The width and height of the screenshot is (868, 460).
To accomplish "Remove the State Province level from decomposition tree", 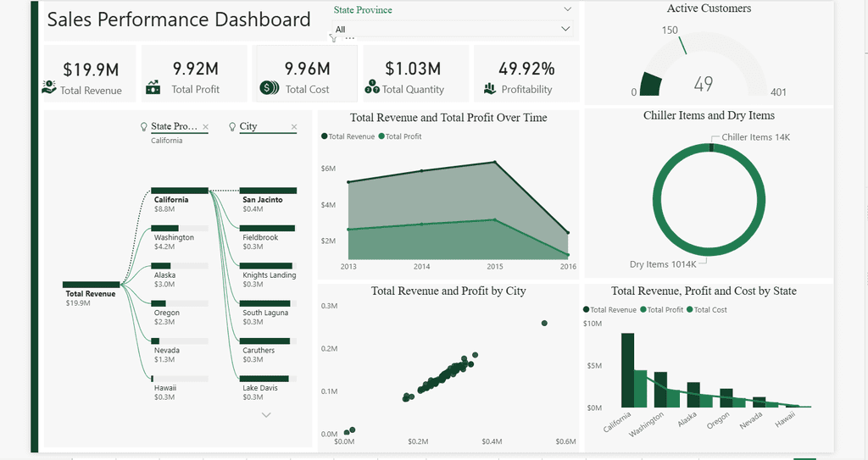I will pyautogui.click(x=205, y=127).
